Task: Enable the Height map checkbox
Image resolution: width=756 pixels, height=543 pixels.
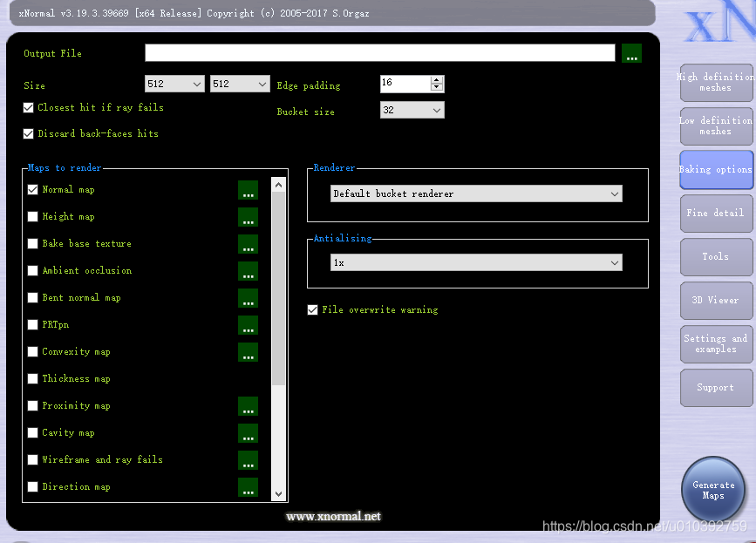Action: click(33, 217)
